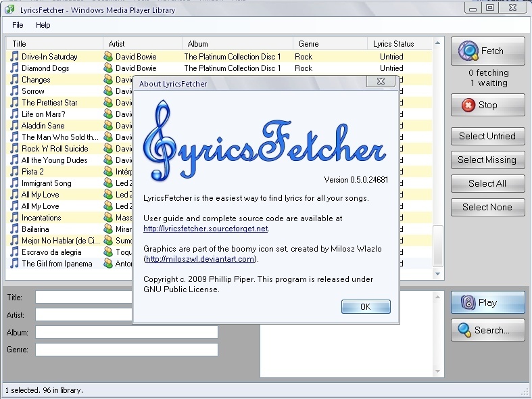Open the File menu
532x399 pixels.
tap(18, 25)
